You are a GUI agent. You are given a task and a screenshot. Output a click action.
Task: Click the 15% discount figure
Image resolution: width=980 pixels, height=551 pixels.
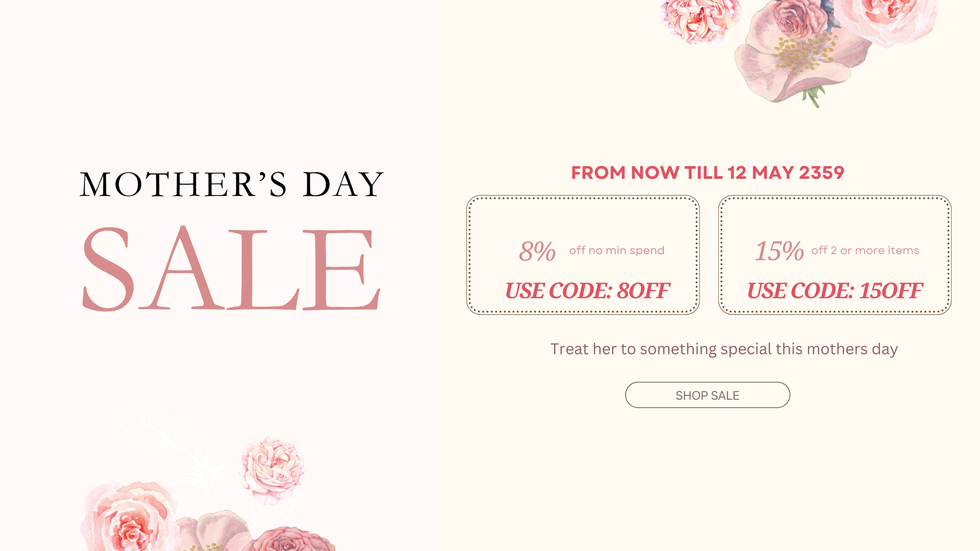(780, 251)
